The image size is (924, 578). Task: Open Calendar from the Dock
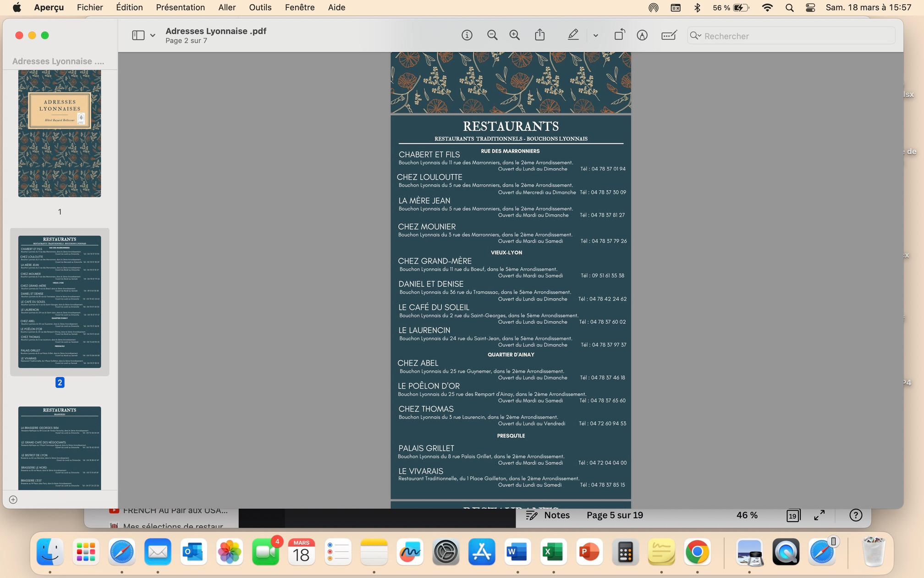tap(301, 551)
